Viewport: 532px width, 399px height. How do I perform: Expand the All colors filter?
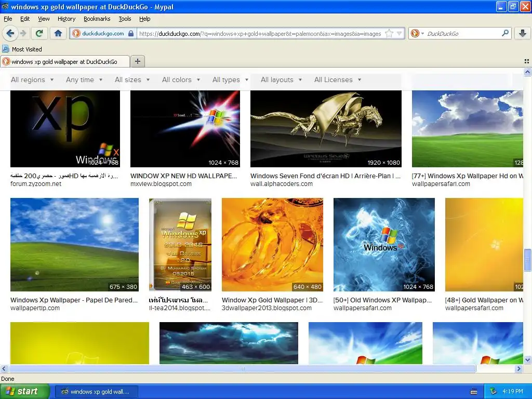(181, 79)
